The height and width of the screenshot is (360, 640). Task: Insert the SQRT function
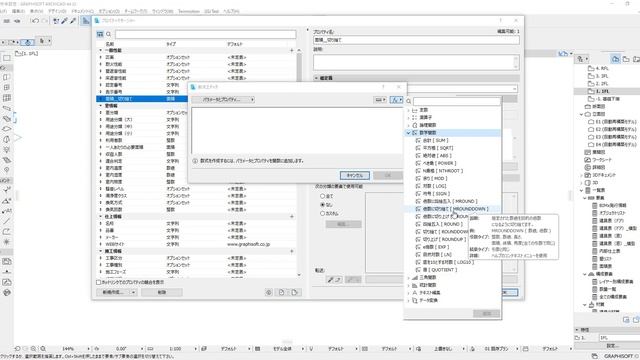tap(438, 148)
